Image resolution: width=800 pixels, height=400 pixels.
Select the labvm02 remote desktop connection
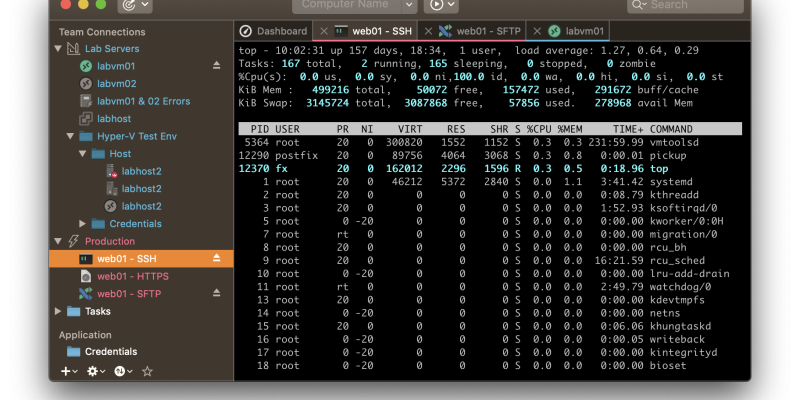[x=116, y=83]
